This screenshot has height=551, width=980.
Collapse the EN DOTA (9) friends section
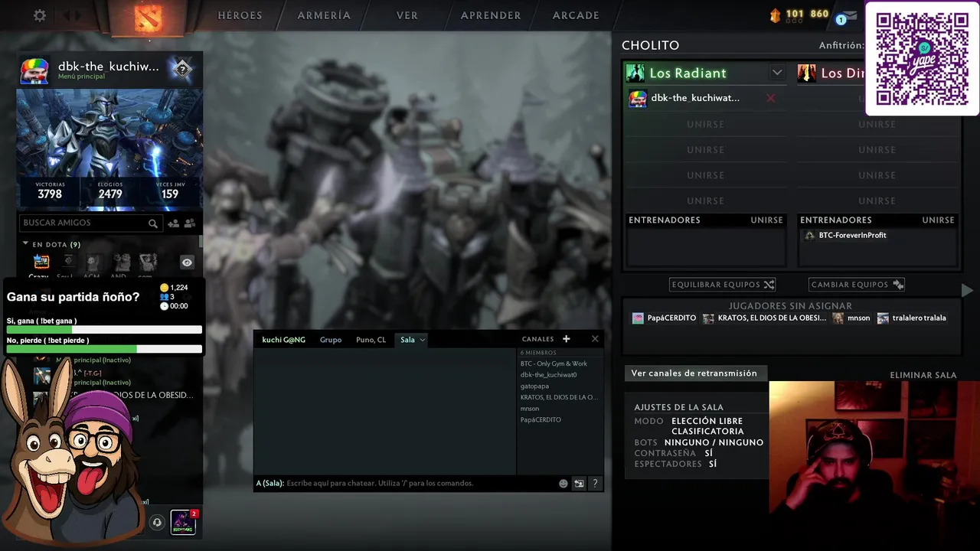(25, 244)
